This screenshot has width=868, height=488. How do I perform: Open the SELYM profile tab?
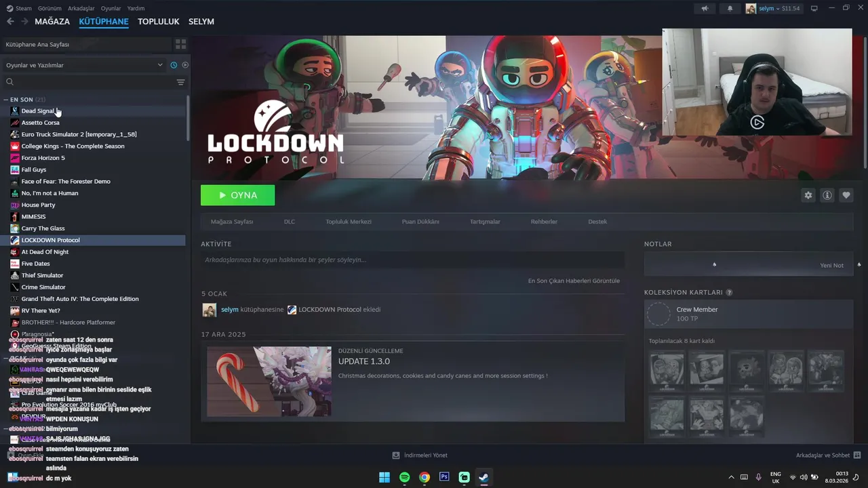[201, 22]
